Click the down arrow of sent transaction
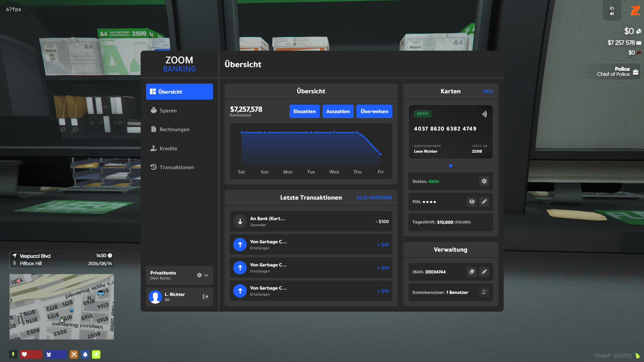This screenshot has height=362, width=644. coord(240,221)
